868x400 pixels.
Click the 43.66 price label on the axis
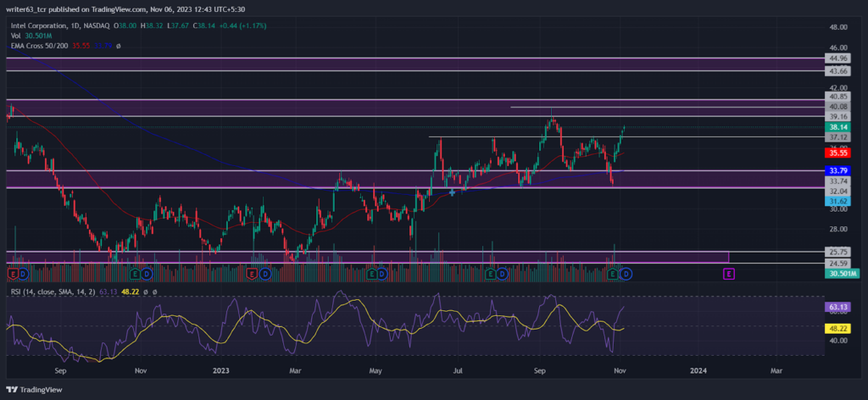[836, 71]
